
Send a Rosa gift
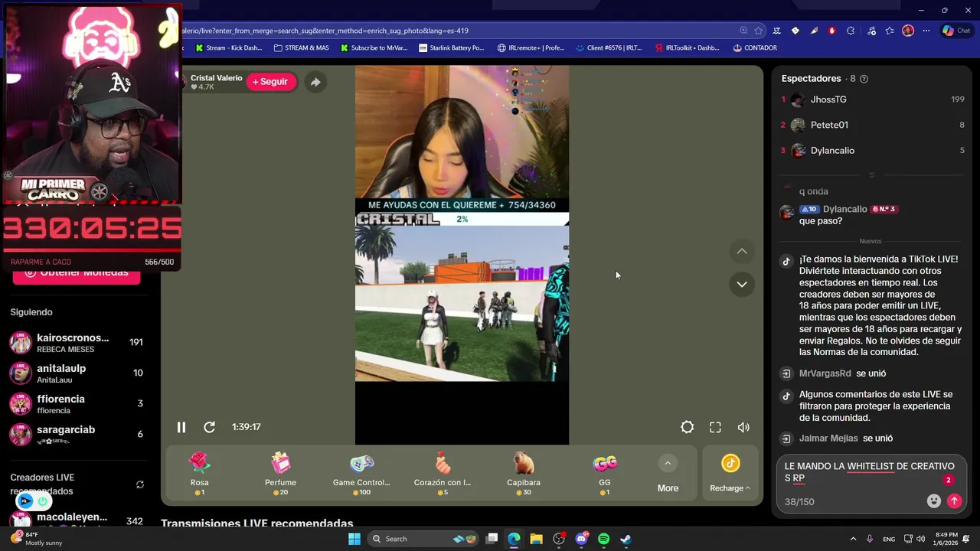tap(199, 473)
